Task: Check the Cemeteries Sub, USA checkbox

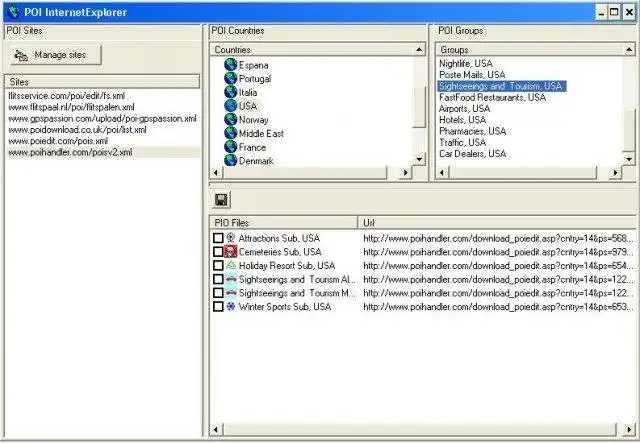Action: (218, 252)
